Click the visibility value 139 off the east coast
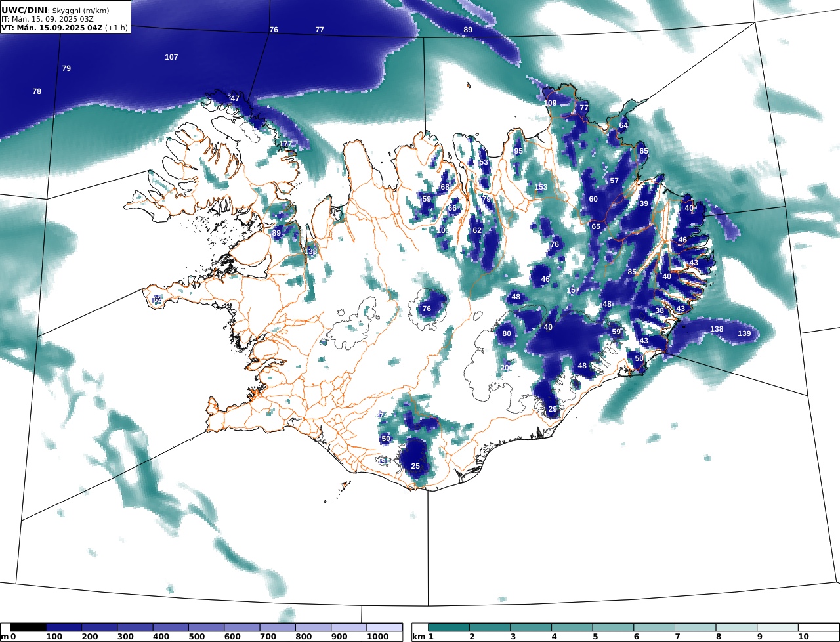840x642 pixels. [744, 334]
